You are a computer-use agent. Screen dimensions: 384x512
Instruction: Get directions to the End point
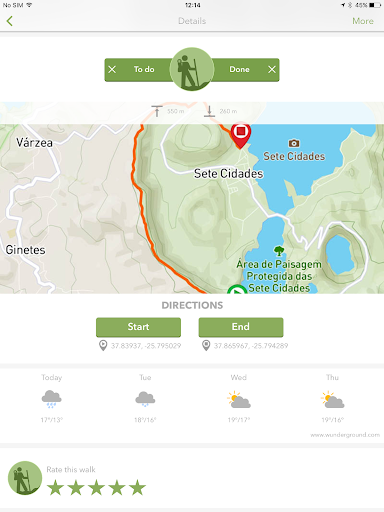241,327
